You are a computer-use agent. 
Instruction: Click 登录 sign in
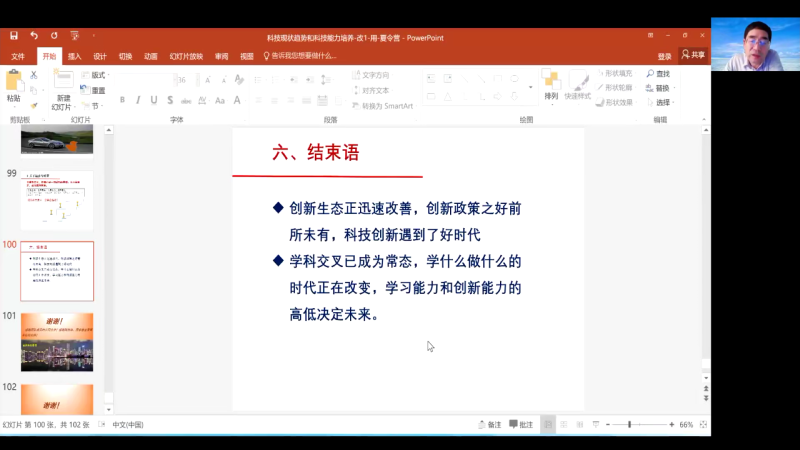point(664,57)
